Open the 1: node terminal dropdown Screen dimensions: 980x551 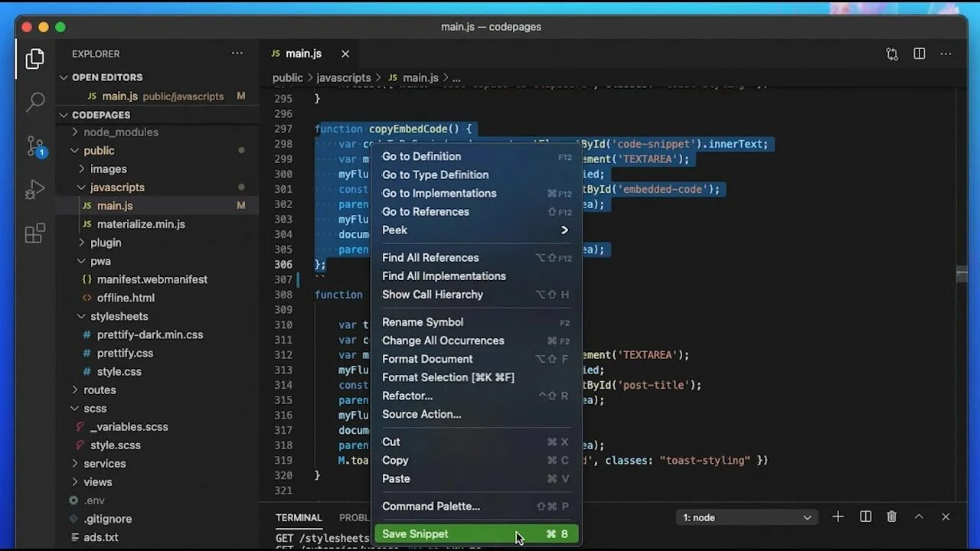[746, 517]
